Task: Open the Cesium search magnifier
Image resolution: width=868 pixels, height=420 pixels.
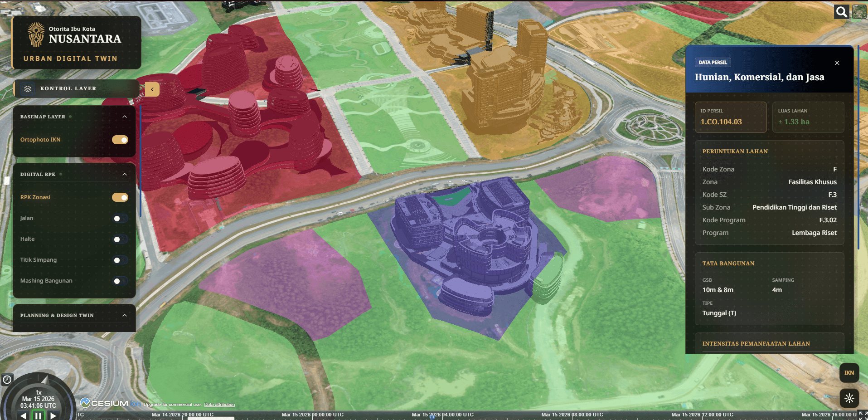Action: click(x=841, y=12)
